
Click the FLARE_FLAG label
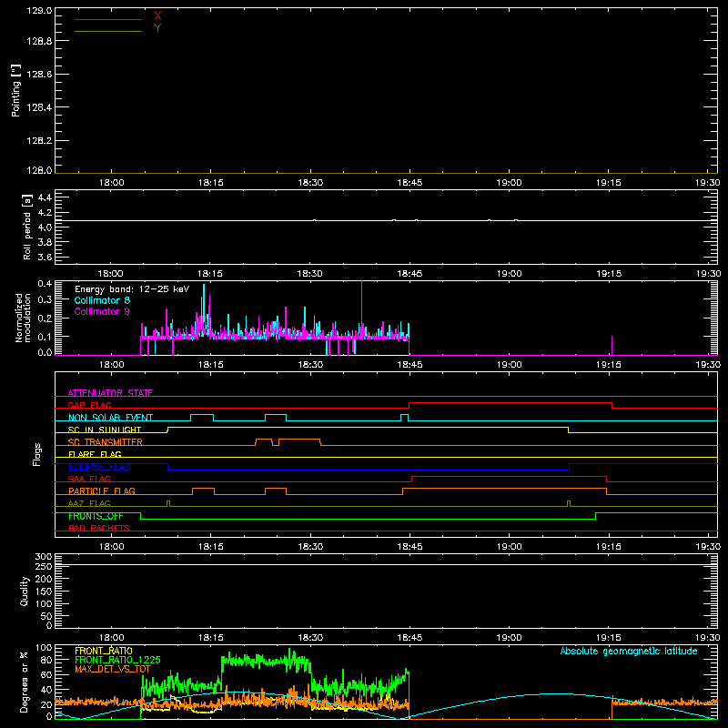pyautogui.click(x=95, y=454)
